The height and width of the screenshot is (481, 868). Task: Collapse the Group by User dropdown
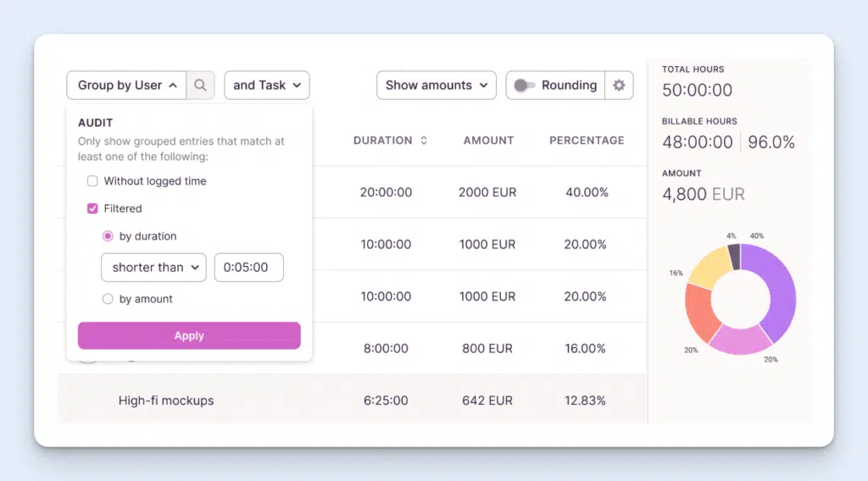pos(127,86)
